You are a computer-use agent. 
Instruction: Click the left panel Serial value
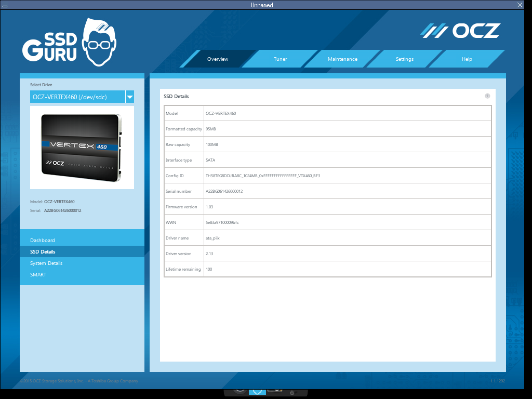(62, 210)
